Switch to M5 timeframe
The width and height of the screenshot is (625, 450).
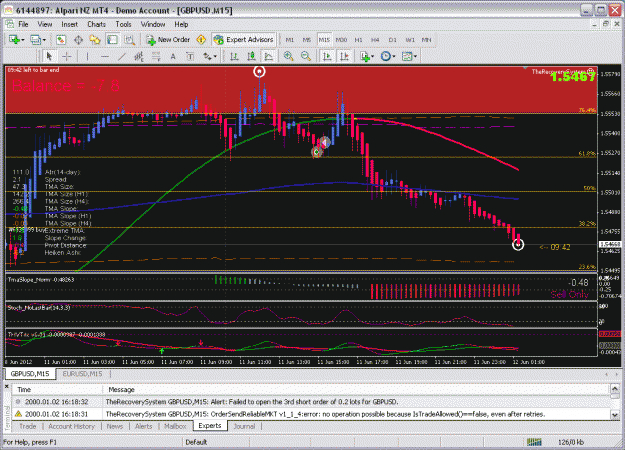pyautogui.click(x=307, y=40)
